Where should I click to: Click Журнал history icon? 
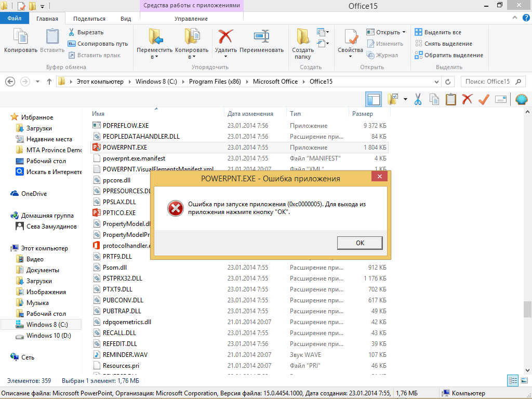point(370,55)
